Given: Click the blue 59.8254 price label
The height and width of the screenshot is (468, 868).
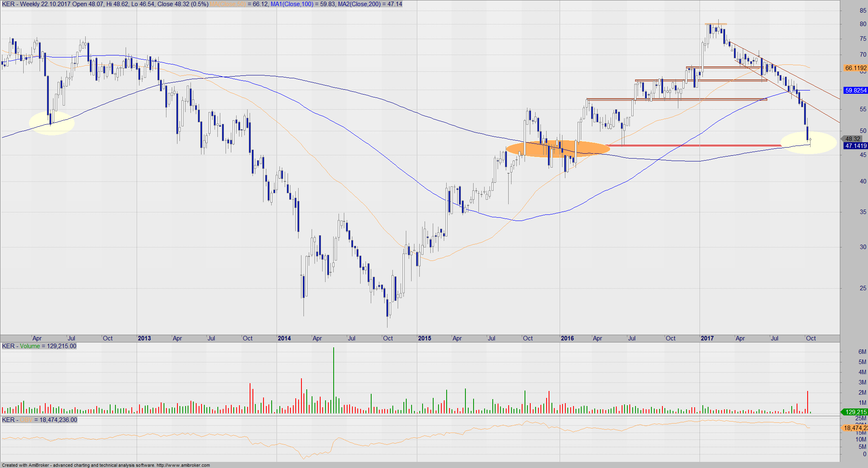Looking at the screenshot, I should [x=855, y=91].
